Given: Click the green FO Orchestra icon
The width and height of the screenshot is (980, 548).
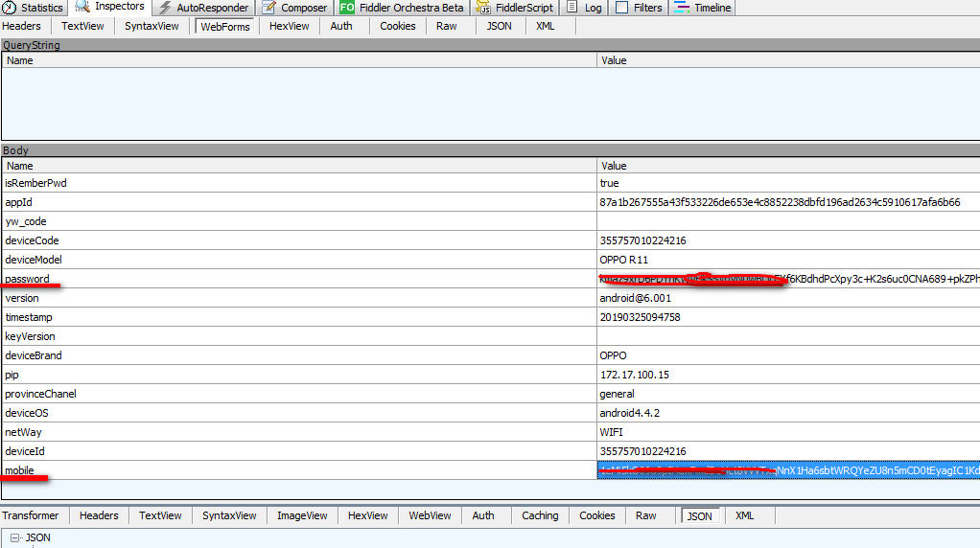Looking at the screenshot, I should click(x=347, y=8).
